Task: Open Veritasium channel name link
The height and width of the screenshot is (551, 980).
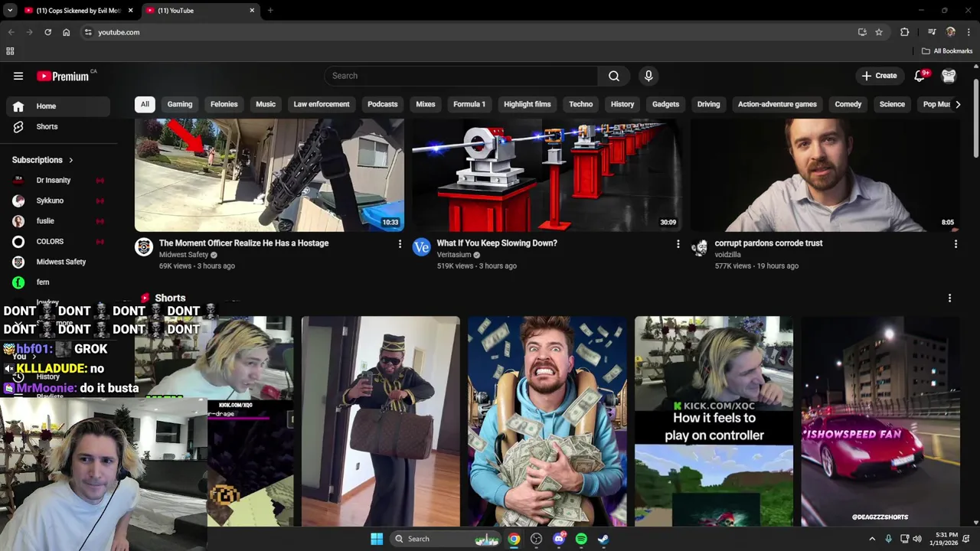Action: (x=454, y=255)
